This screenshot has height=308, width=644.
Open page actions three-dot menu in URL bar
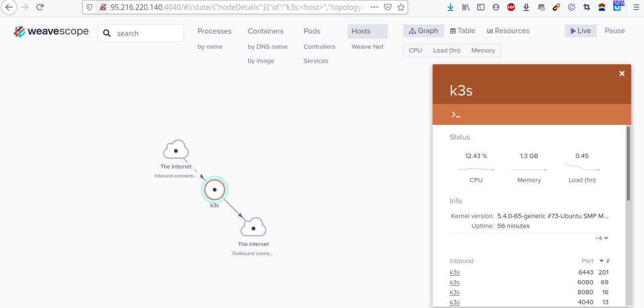click(374, 7)
